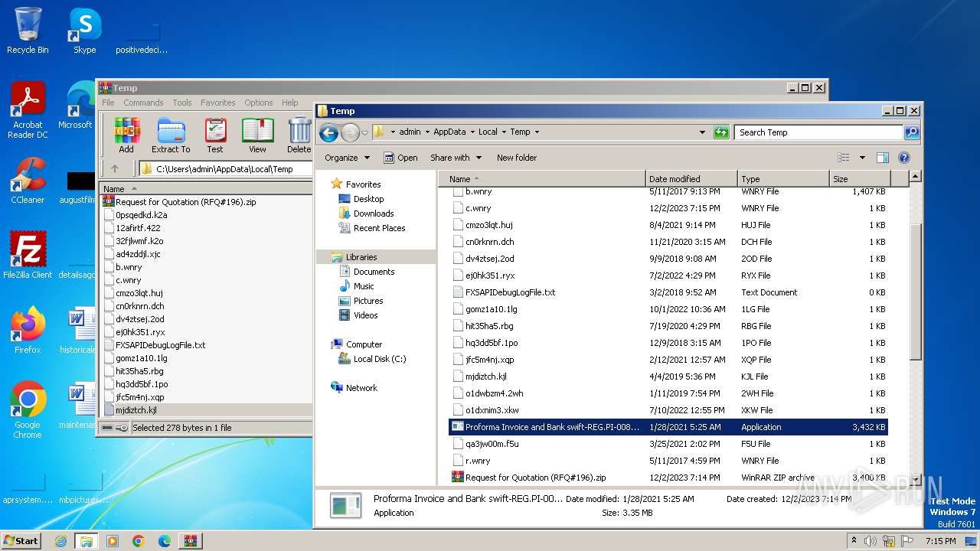Viewport: 980px width, 551px height.
Task: Open the Share with dropdown
Action: 456,158
